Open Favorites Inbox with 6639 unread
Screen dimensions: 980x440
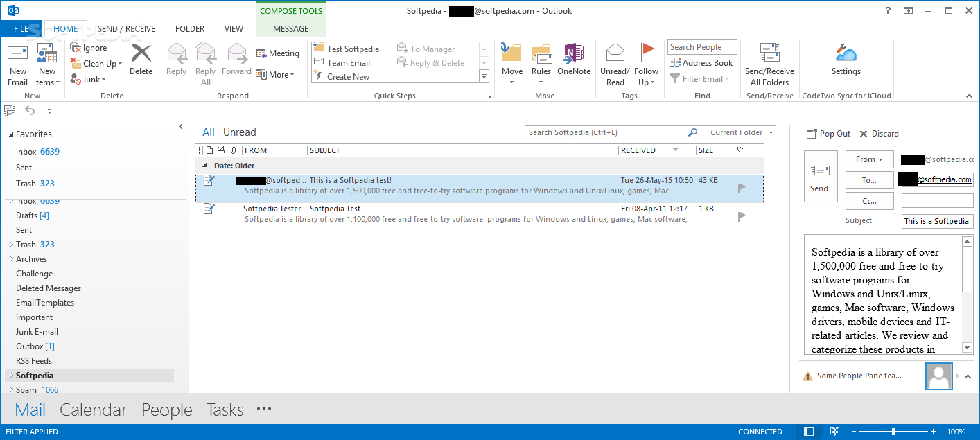[x=37, y=151]
